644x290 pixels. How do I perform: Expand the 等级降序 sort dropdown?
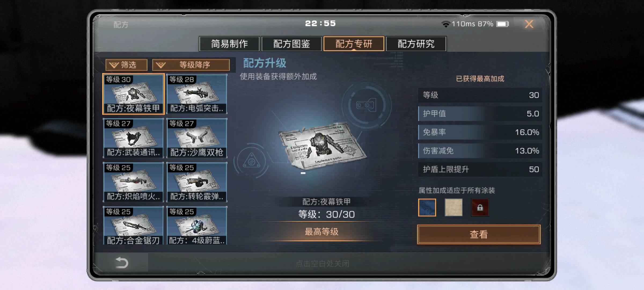[191, 65]
